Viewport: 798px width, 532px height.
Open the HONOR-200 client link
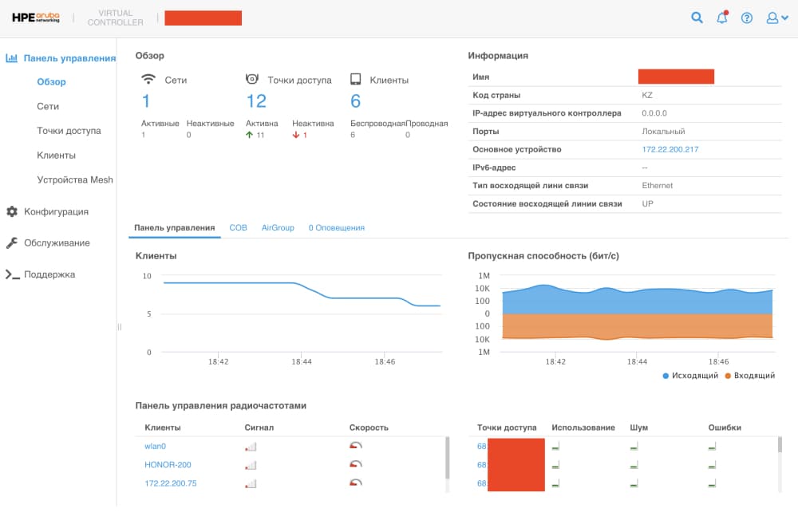pyautogui.click(x=168, y=465)
